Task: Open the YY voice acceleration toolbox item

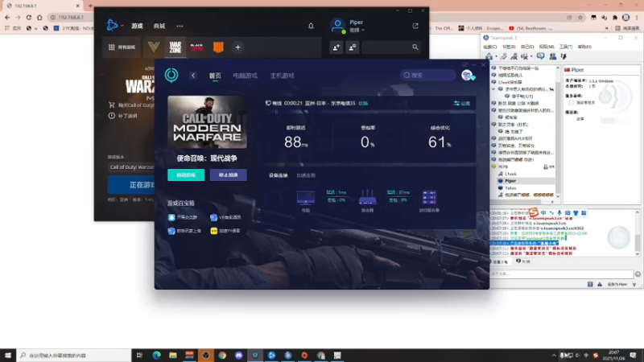Action: pos(225,231)
